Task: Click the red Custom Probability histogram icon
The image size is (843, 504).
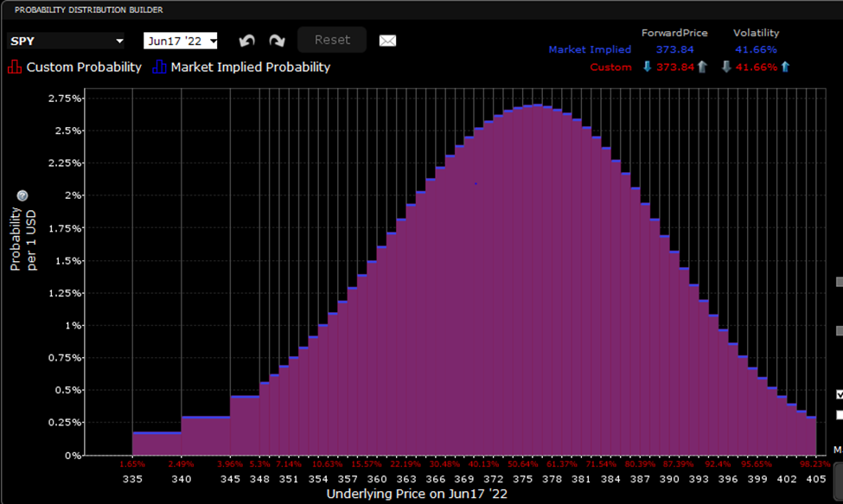Action: [13, 67]
